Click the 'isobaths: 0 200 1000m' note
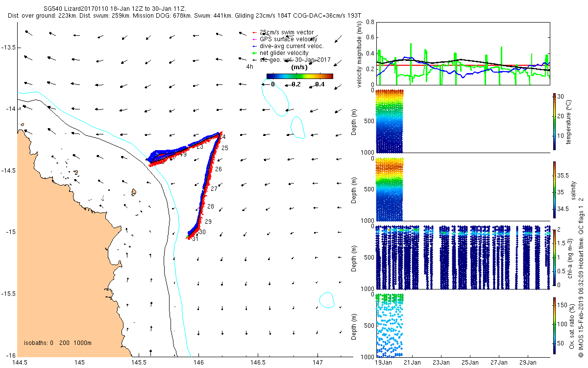The height and width of the screenshot is (368, 588). (58, 343)
